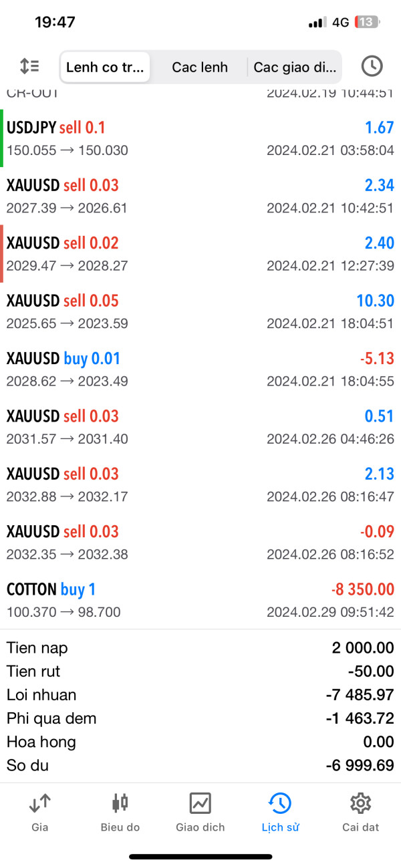Tap the So du balance row
This screenshot has height=868, width=401.
pos(200,766)
